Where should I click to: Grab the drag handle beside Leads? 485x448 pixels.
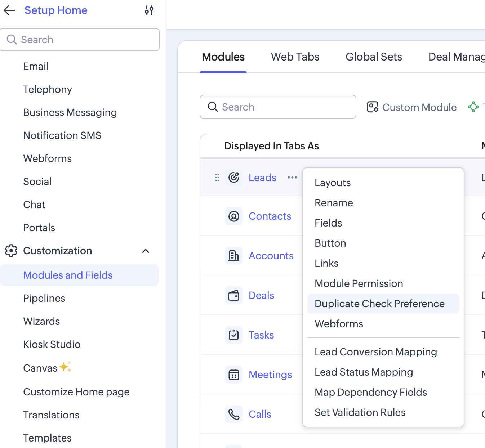[217, 178]
